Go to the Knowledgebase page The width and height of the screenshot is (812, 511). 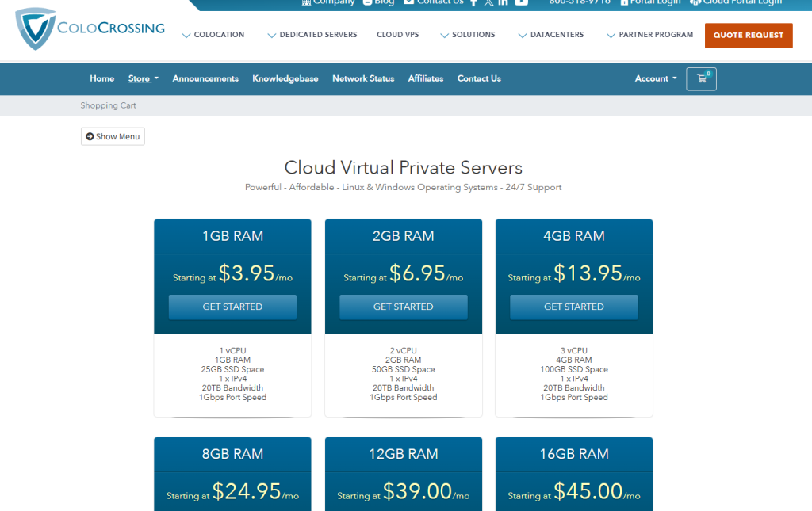click(285, 78)
